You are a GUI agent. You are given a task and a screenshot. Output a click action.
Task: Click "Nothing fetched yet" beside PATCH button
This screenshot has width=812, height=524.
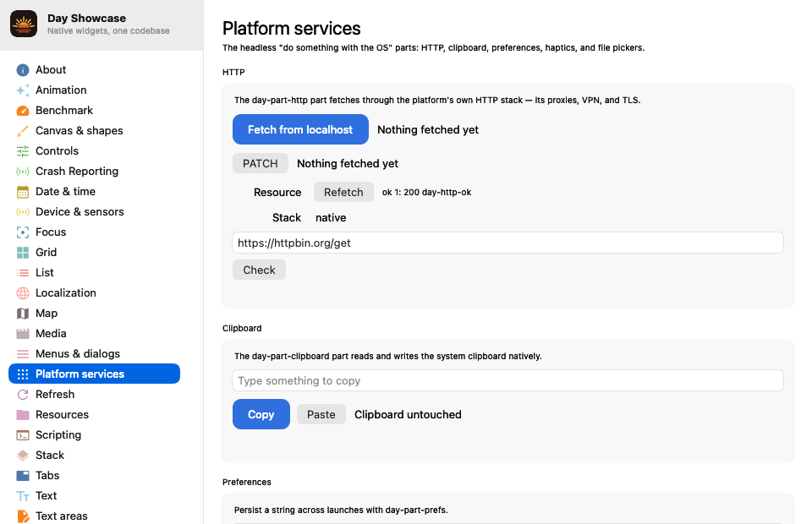coord(348,163)
